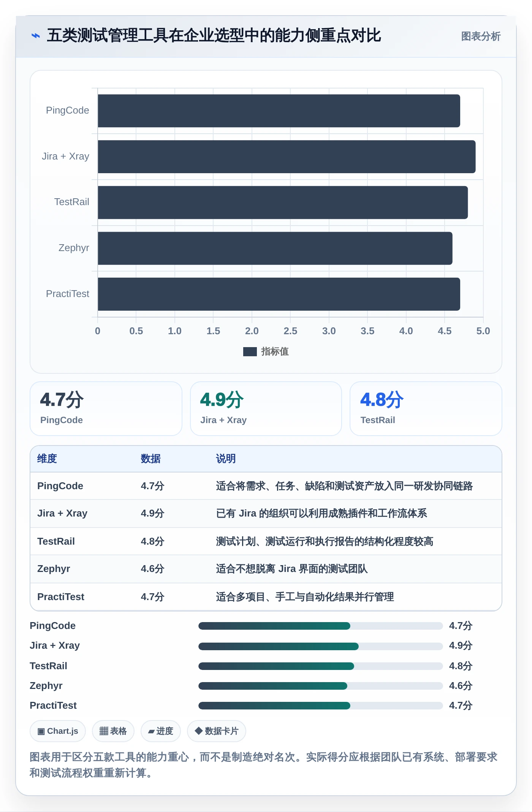Select the PingCode bar in the chart

279,111
